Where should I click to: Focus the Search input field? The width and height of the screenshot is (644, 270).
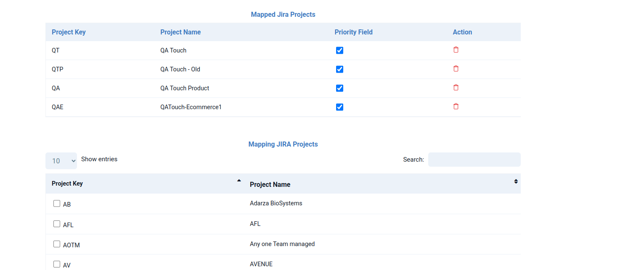click(x=474, y=160)
